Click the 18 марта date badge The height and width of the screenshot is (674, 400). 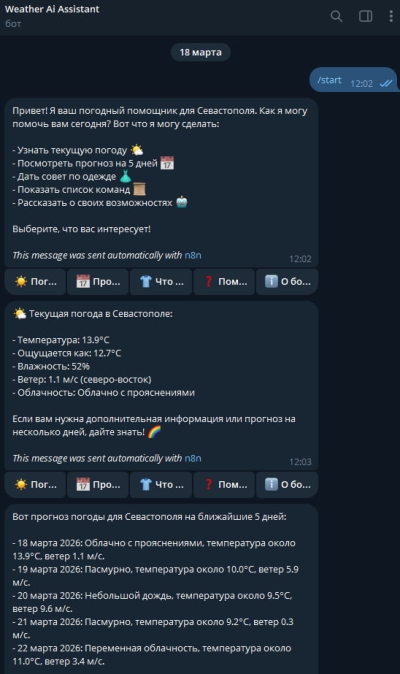201,52
